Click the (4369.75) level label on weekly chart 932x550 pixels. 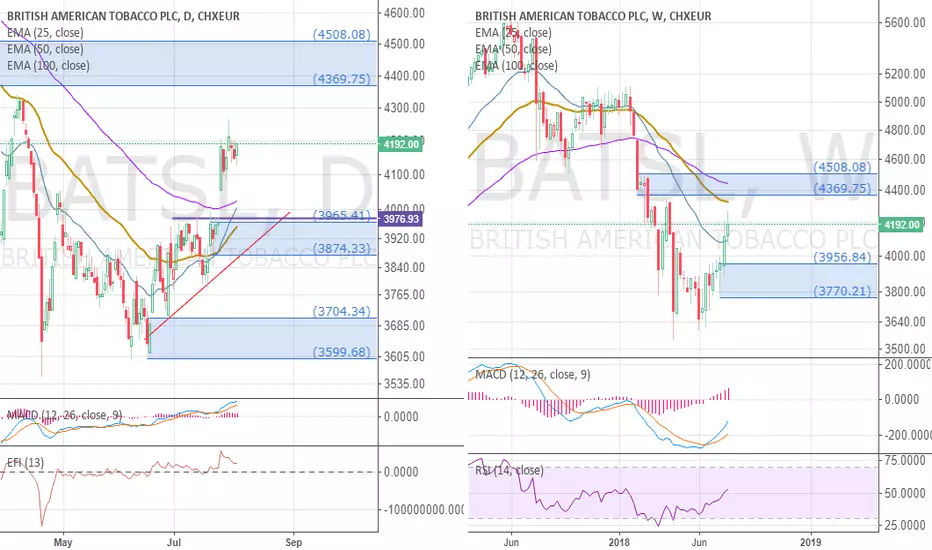(842, 188)
